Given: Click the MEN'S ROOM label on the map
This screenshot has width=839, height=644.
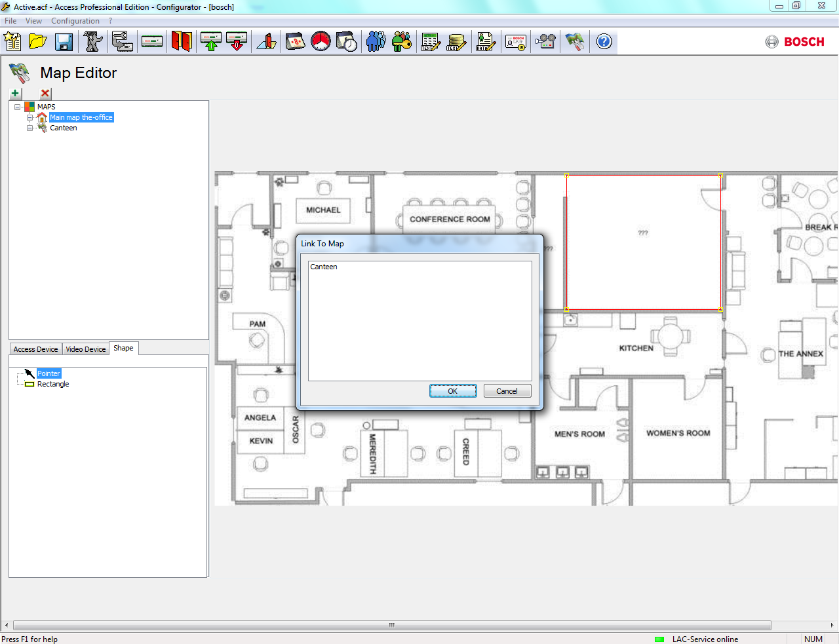Looking at the screenshot, I should point(580,434).
